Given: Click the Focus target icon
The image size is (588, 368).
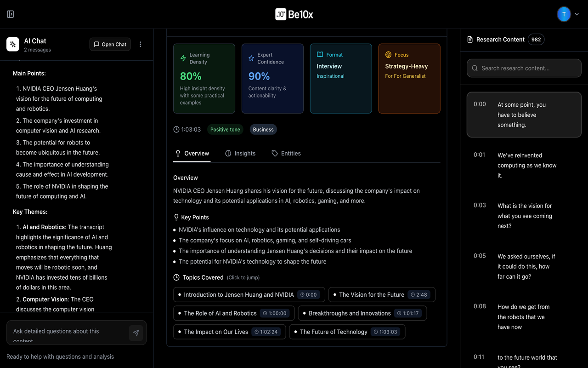Looking at the screenshot, I should (x=389, y=55).
